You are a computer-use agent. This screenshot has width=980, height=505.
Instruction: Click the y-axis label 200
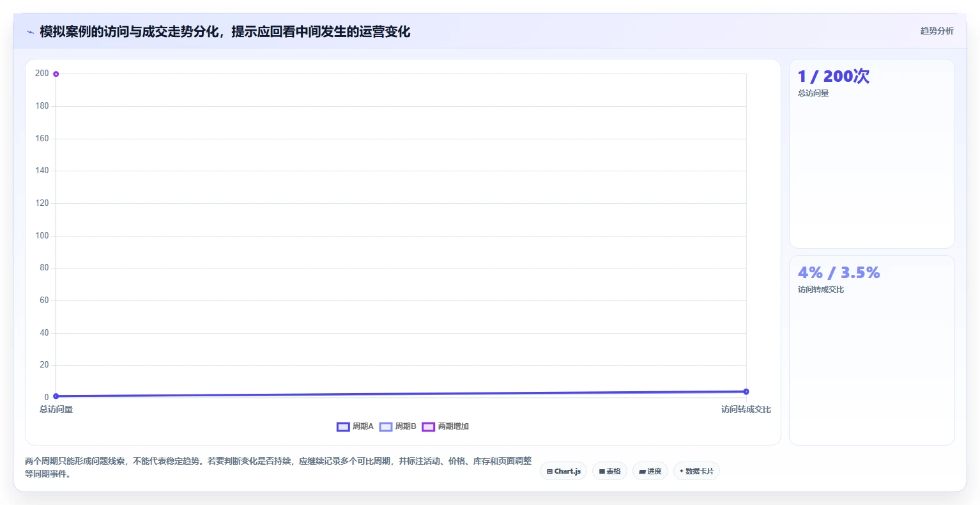coord(42,74)
